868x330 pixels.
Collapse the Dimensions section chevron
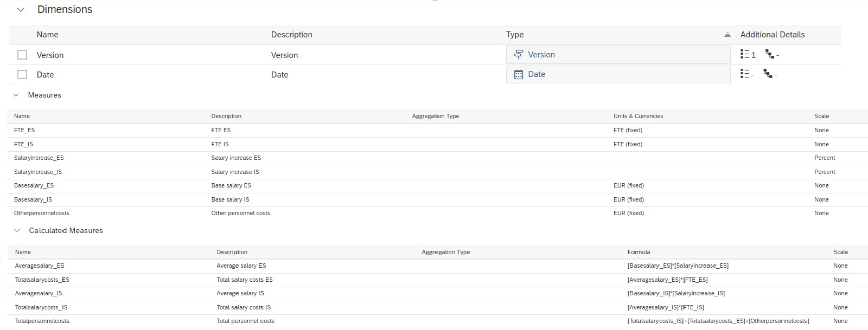tap(21, 10)
